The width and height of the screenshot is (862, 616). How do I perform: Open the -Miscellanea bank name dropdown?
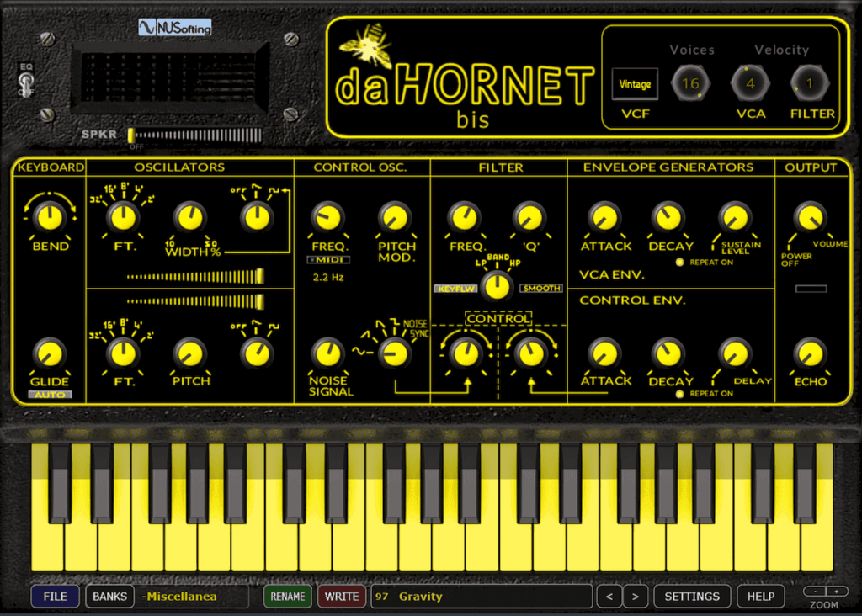pos(193,596)
